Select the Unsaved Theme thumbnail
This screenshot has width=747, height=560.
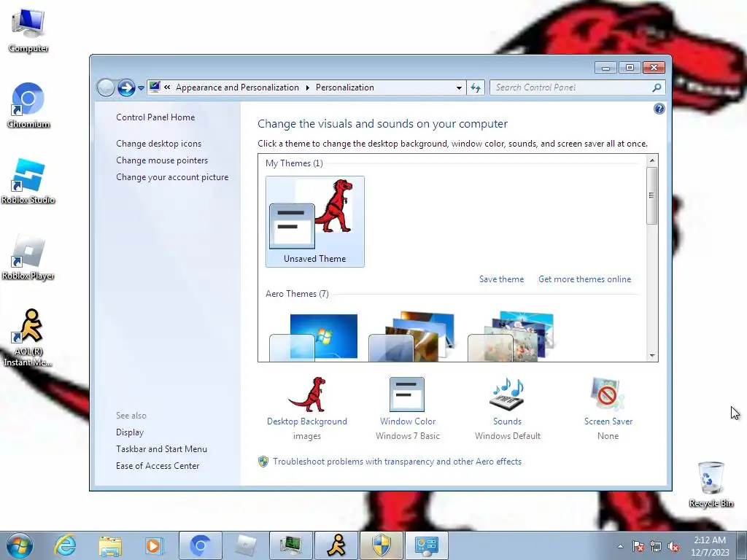pos(315,222)
